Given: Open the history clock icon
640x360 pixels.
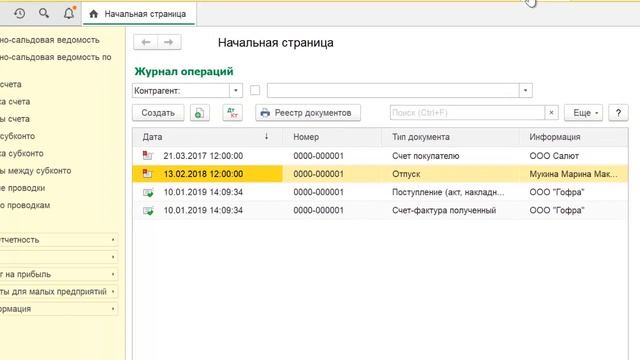Looking at the screenshot, I should (x=19, y=14).
